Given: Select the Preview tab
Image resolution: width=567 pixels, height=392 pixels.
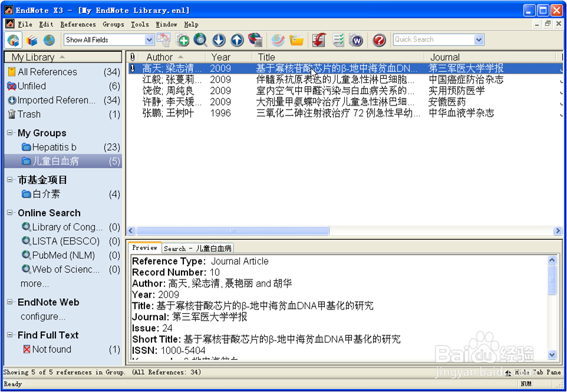Looking at the screenshot, I should point(144,248).
